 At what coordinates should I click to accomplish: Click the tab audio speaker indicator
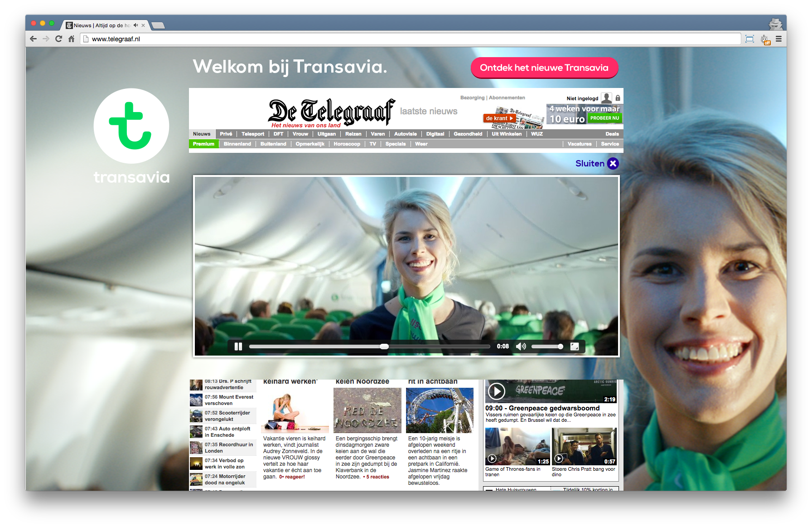click(x=135, y=25)
